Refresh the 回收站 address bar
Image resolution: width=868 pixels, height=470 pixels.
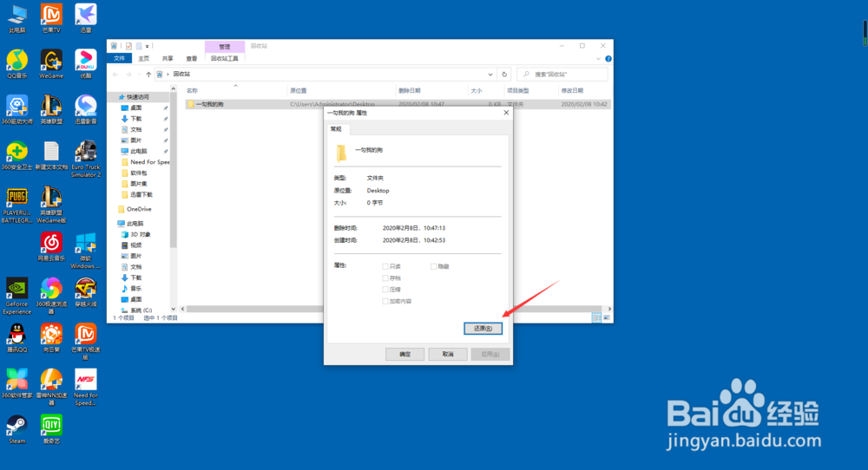(504, 74)
